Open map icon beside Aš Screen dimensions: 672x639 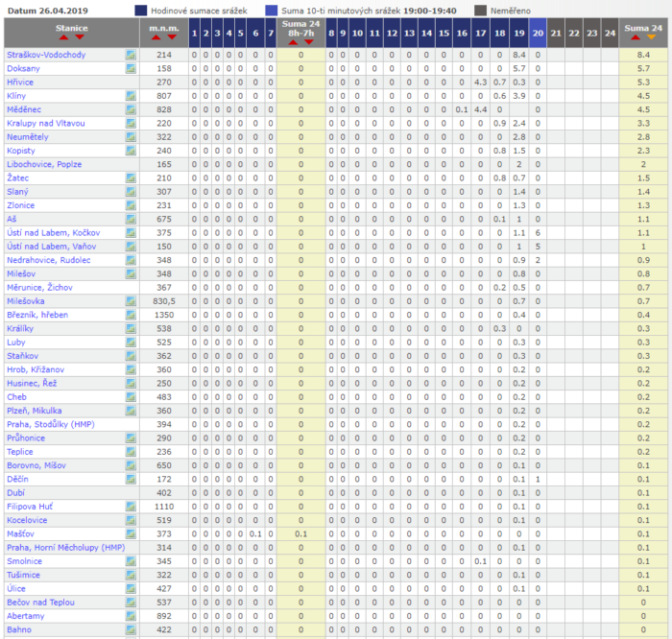(x=131, y=219)
